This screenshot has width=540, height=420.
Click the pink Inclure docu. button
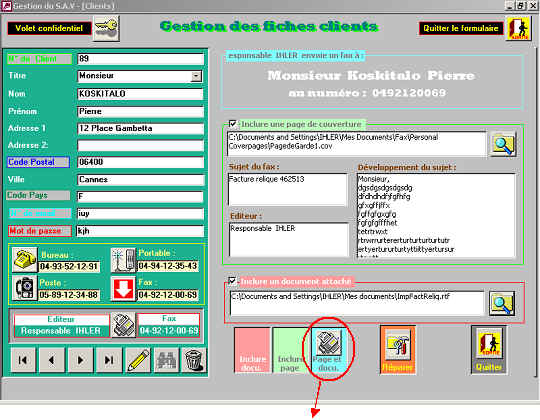click(252, 350)
